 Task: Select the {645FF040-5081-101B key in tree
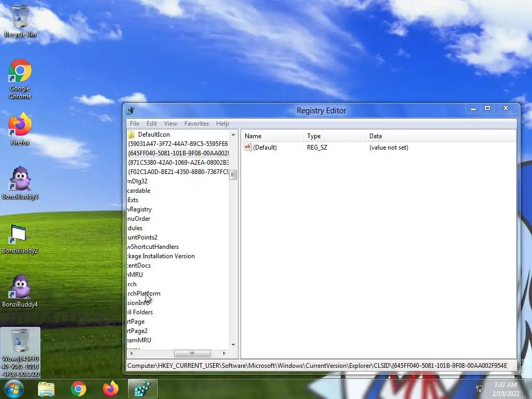tap(178, 153)
